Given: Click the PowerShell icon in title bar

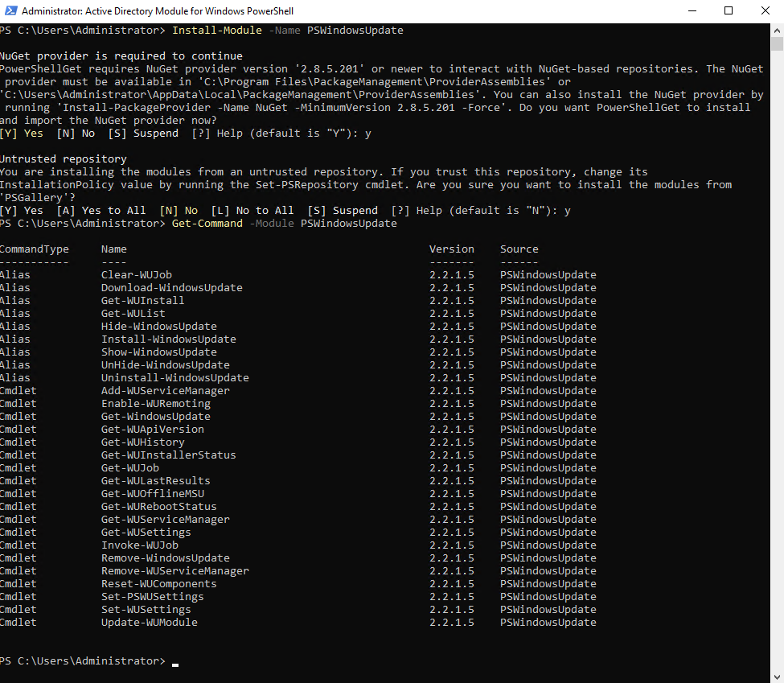Looking at the screenshot, I should click(10, 10).
